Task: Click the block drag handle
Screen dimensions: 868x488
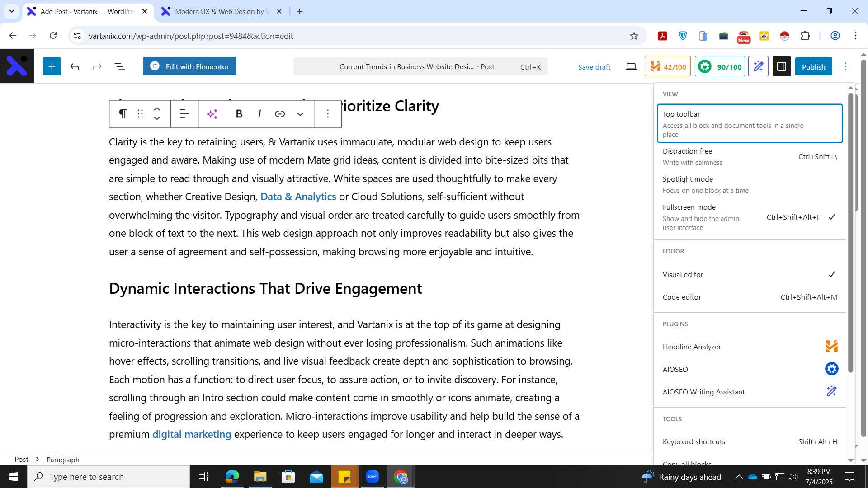Action: pyautogui.click(x=140, y=114)
